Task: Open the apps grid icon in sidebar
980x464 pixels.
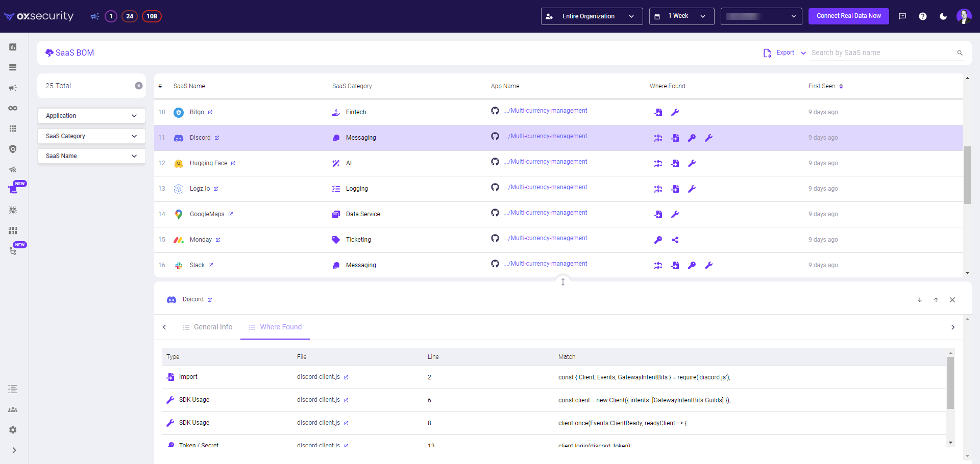Action: tap(13, 128)
